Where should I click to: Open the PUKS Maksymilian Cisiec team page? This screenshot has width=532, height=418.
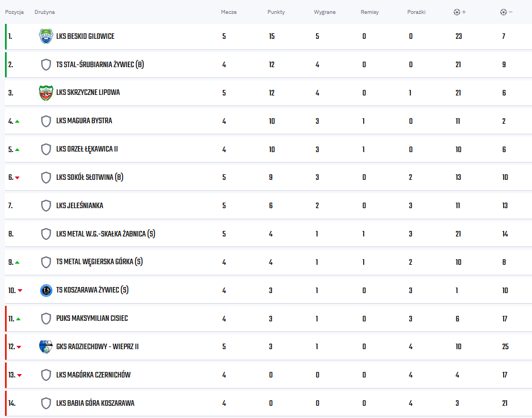92,318
